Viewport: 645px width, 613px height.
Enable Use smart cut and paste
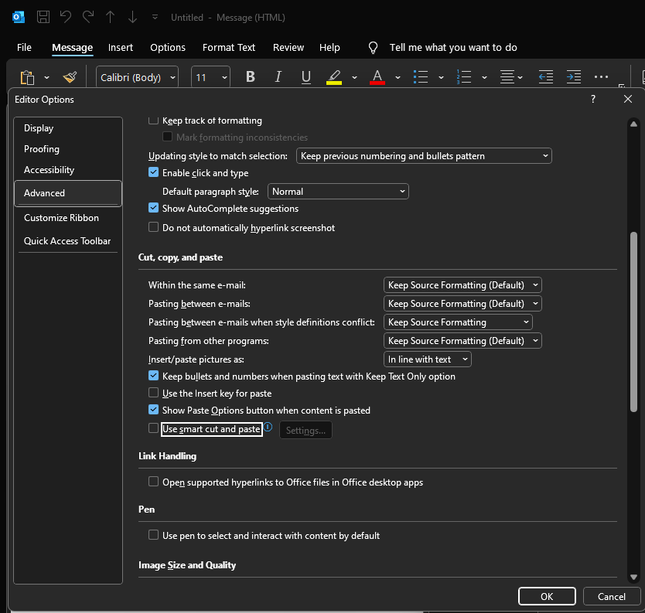click(x=153, y=429)
